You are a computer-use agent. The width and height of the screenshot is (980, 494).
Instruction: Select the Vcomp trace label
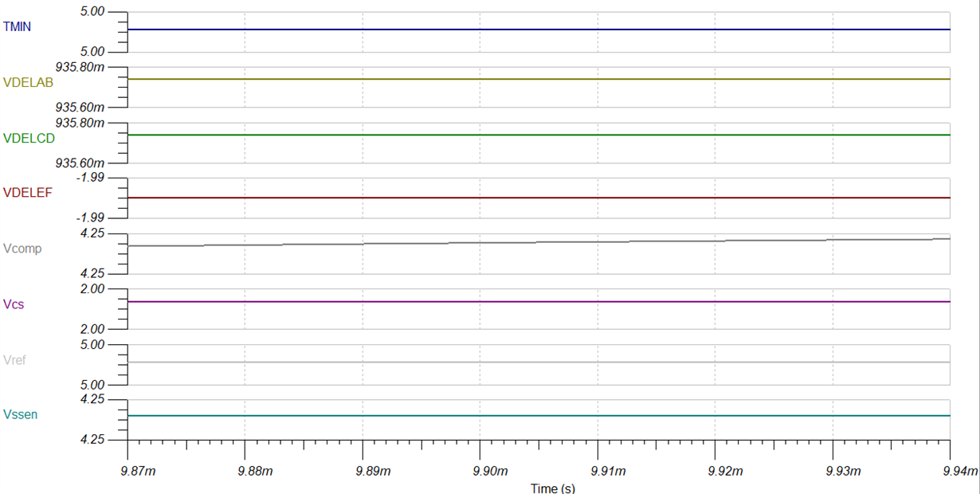22,249
